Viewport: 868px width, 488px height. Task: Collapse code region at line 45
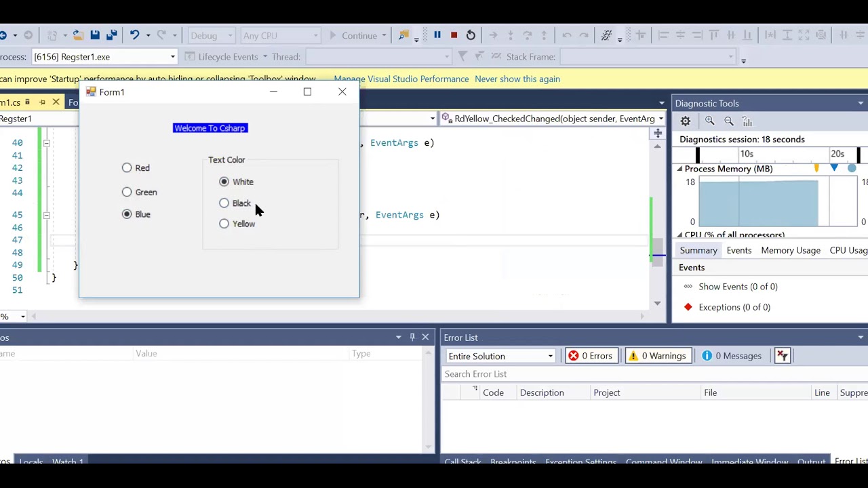46,215
